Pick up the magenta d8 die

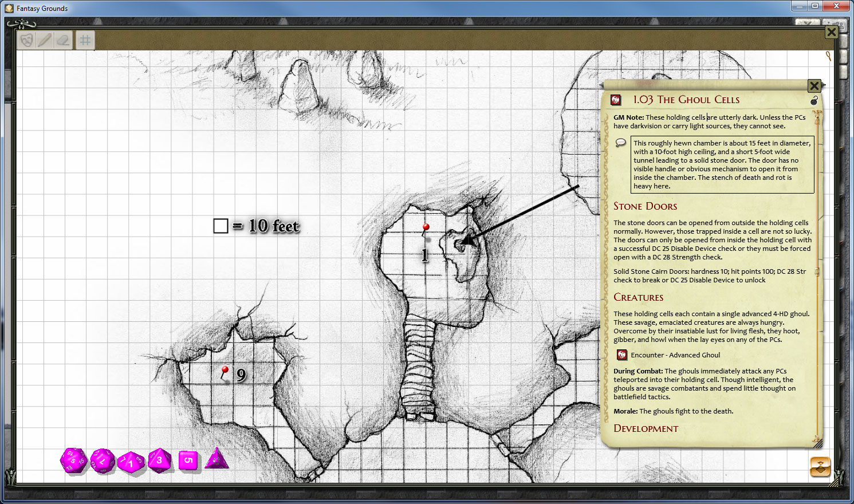click(x=160, y=460)
